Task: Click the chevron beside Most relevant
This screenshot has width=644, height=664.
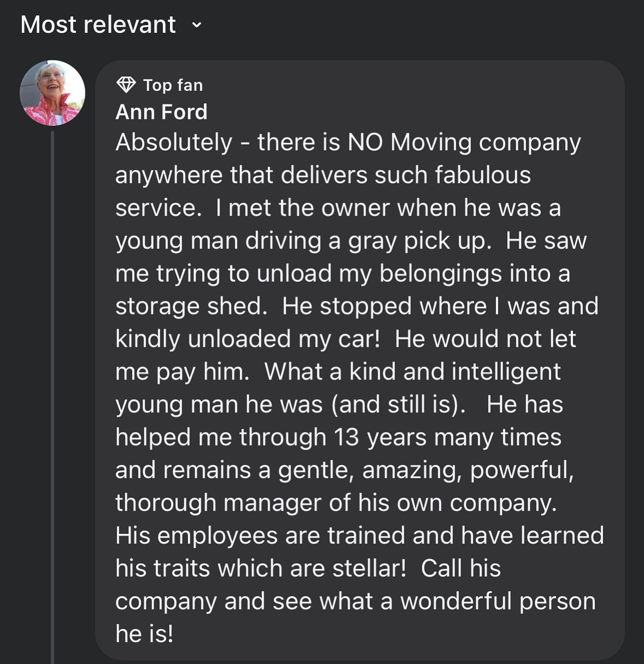Action: (x=196, y=25)
